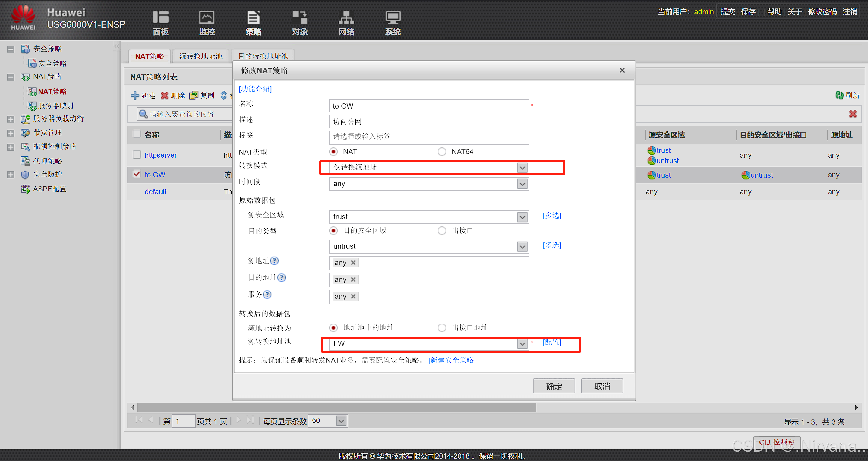The height and width of the screenshot is (461, 868).
Task: Click the Huawei logo
Action: (x=23, y=17)
